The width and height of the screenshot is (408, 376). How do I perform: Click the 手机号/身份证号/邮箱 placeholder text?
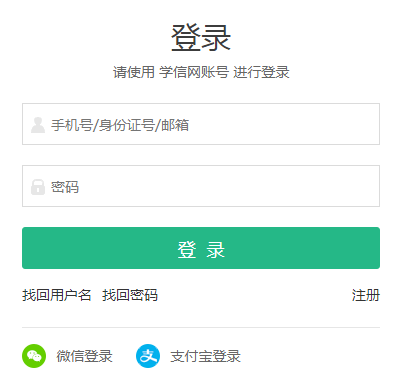(x=120, y=125)
